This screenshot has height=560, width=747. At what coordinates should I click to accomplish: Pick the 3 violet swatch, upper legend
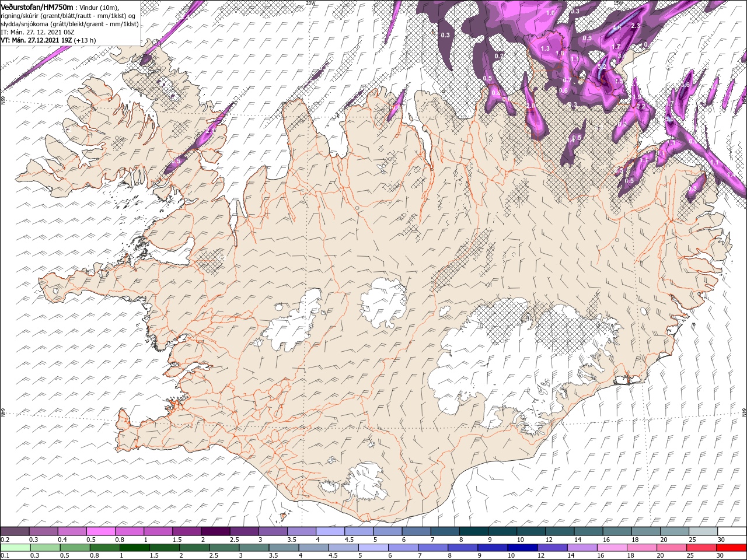pyautogui.click(x=273, y=531)
